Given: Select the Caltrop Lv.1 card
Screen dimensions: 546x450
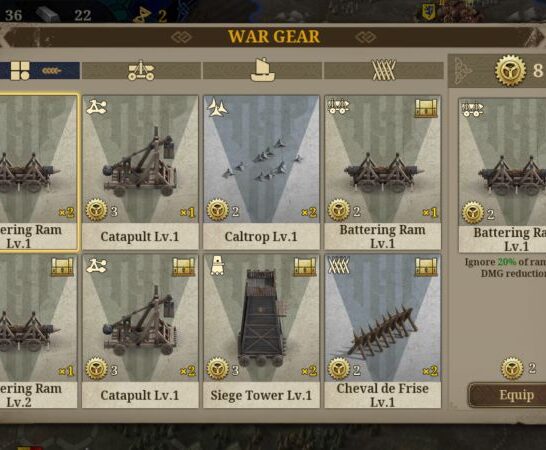Looking at the screenshot, I should [261, 172].
